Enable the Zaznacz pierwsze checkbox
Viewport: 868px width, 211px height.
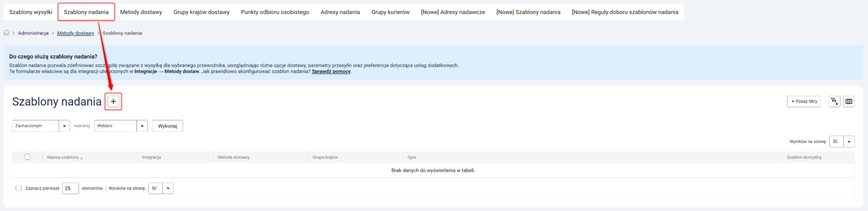19,188
